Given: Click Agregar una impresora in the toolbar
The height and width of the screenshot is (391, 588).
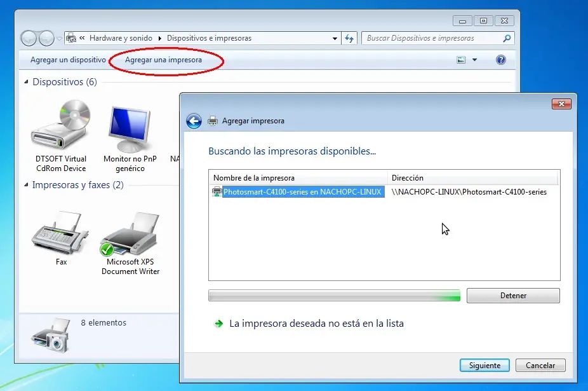Looking at the screenshot, I should (163, 60).
